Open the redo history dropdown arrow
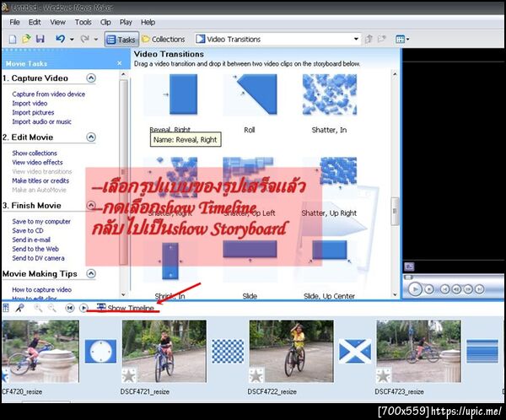Viewport: 506px width, 420px height. click(x=96, y=40)
